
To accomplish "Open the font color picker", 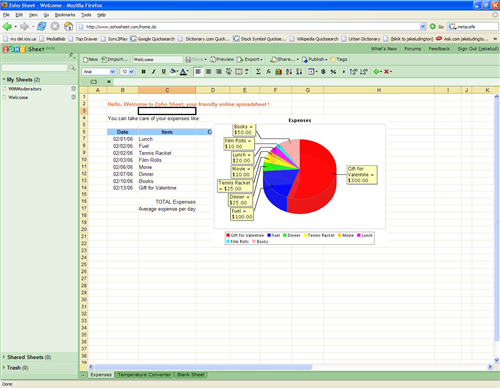I will 184,72.
